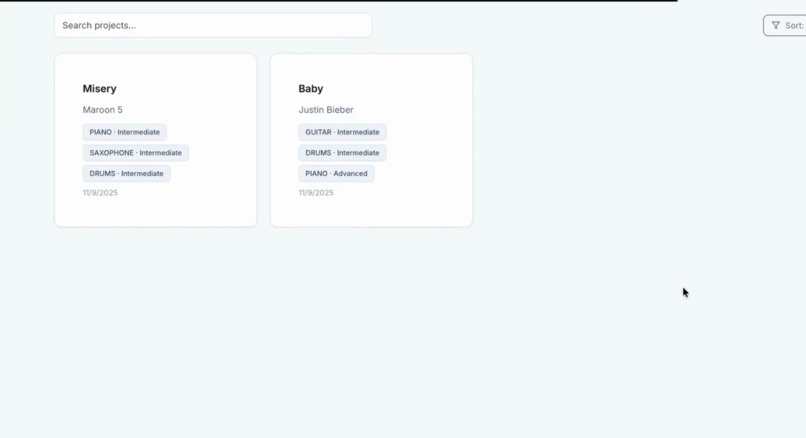Click the DRUMS · Intermediate tag in Misery
The image size is (806, 438).
click(126, 173)
